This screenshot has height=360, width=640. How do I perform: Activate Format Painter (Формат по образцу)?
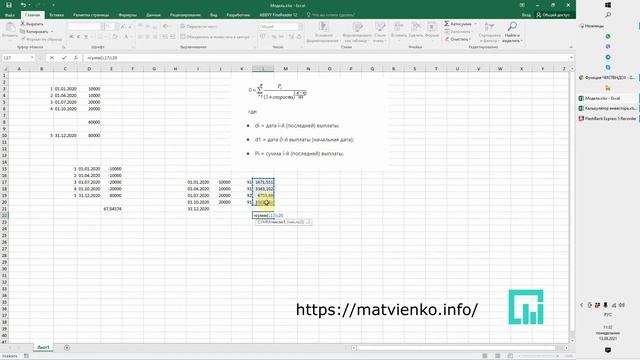pos(41,39)
